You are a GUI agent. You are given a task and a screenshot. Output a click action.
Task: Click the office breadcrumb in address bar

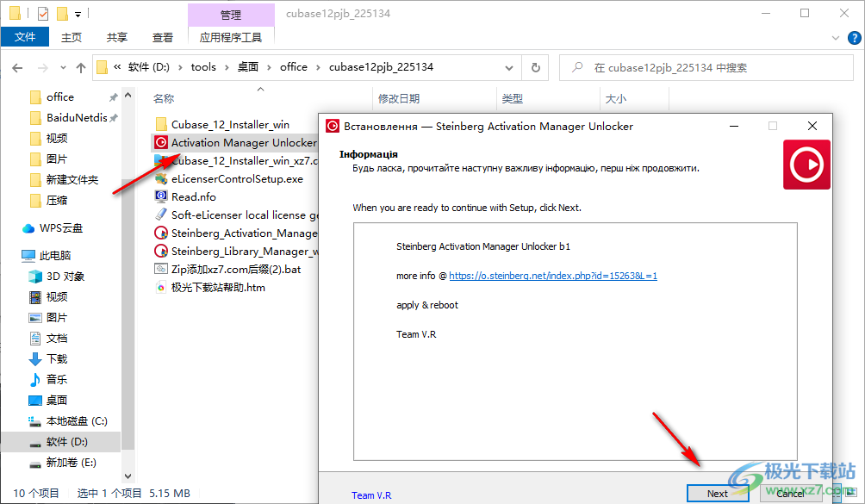point(294,67)
